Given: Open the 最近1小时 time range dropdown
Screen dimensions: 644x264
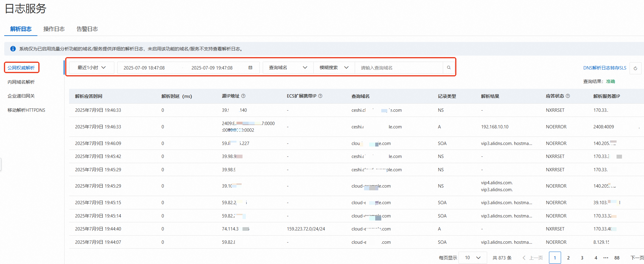Looking at the screenshot, I should coord(92,68).
